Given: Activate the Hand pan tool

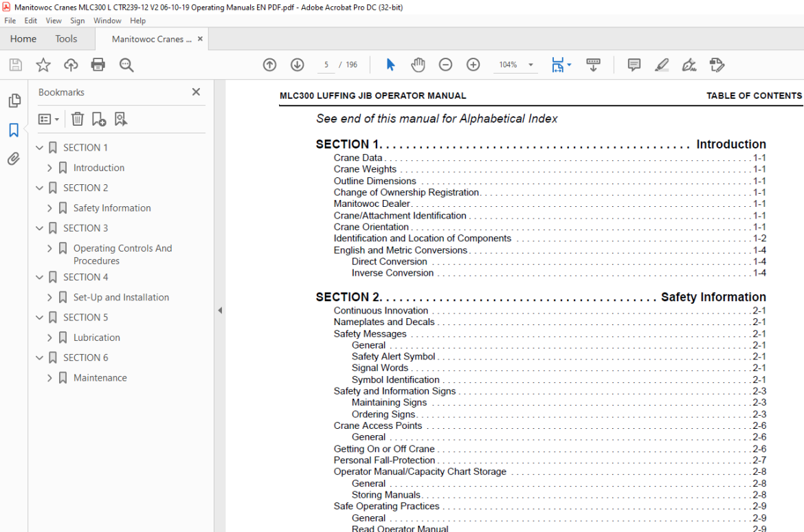Looking at the screenshot, I should [x=418, y=65].
